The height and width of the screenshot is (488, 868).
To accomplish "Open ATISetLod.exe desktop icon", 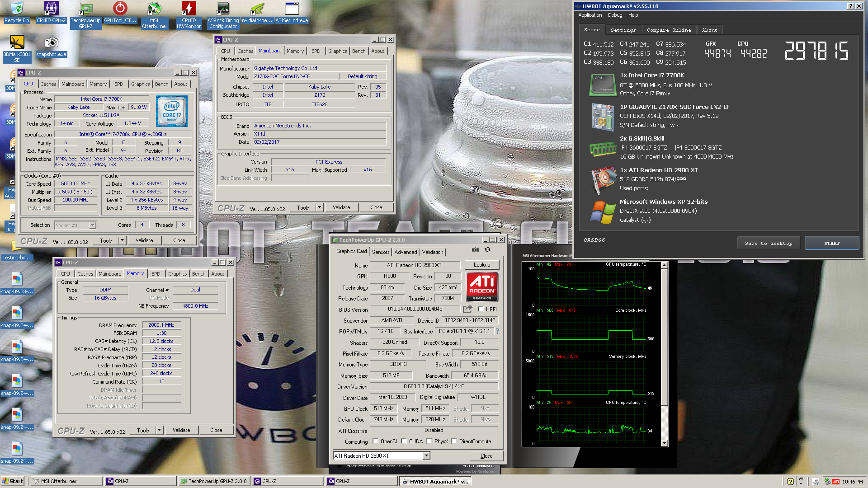I will [x=292, y=12].
